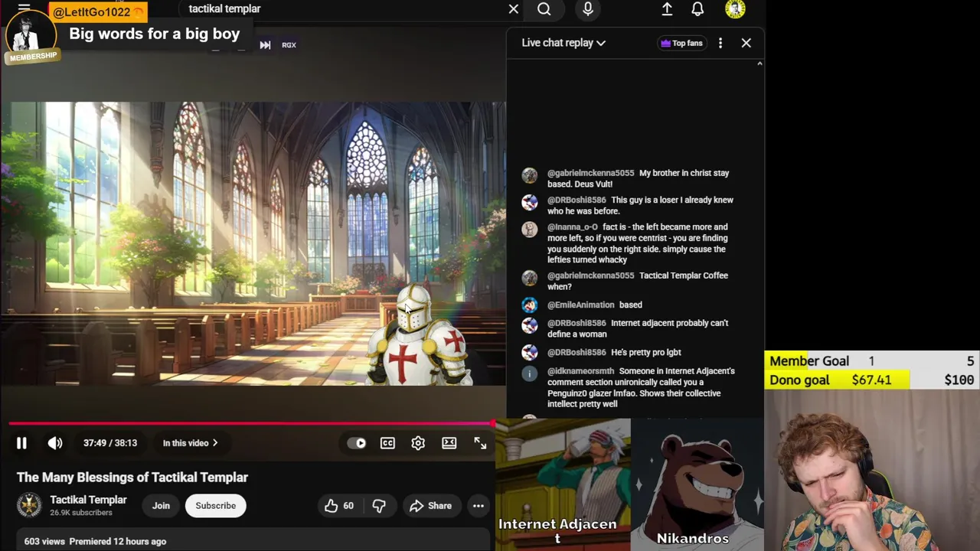
Task: Toggle the autoplay switch
Action: pyautogui.click(x=357, y=443)
